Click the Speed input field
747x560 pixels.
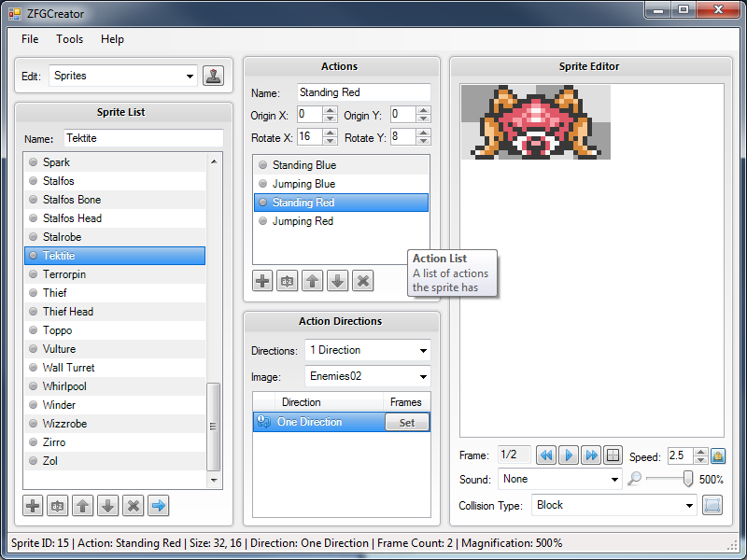(681, 455)
